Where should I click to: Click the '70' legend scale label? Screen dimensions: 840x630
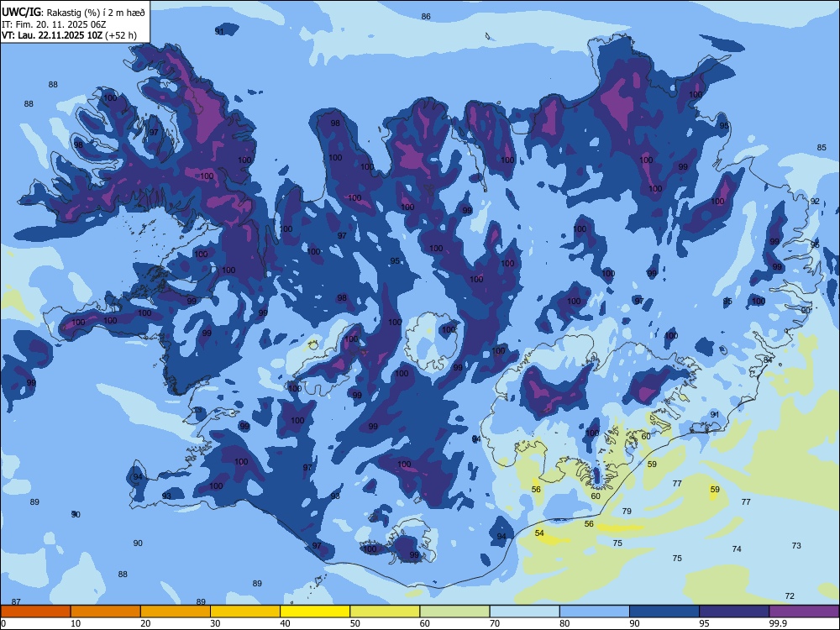495,623
